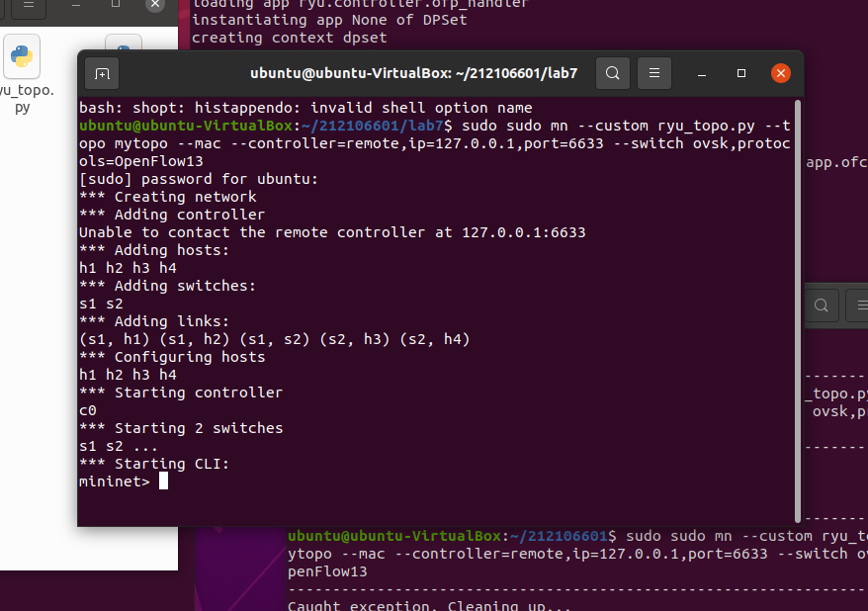Click the '*** Adding controller' line
868x611 pixels.
click(x=172, y=215)
